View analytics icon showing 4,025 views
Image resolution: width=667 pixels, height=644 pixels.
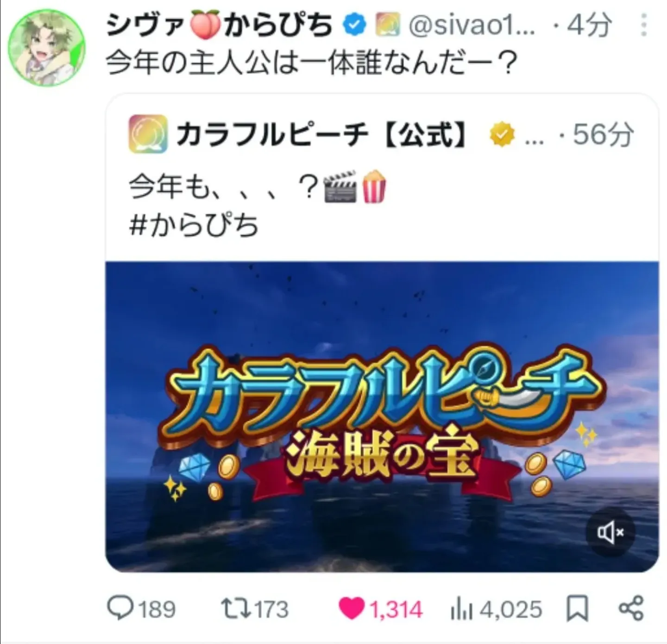coord(462,609)
